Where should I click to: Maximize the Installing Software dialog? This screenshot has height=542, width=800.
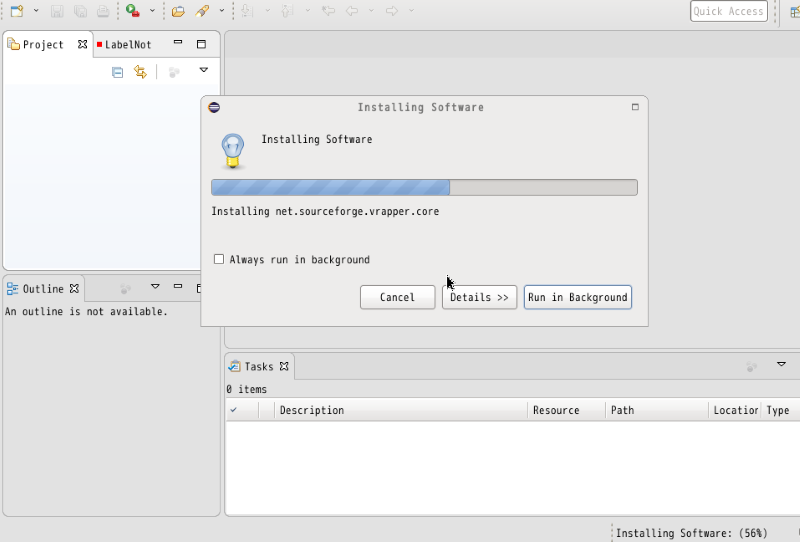pyautogui.click(x=635, y=107)
